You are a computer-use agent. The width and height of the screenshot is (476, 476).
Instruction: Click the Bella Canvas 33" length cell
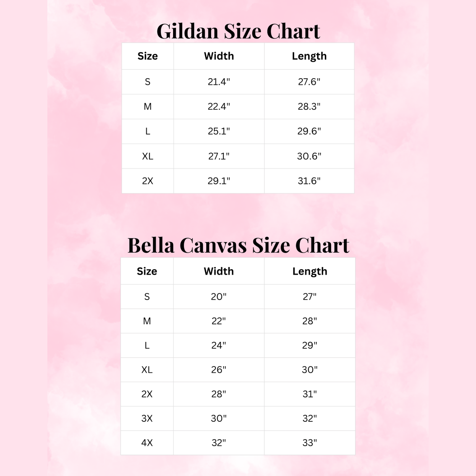(310, 443)
